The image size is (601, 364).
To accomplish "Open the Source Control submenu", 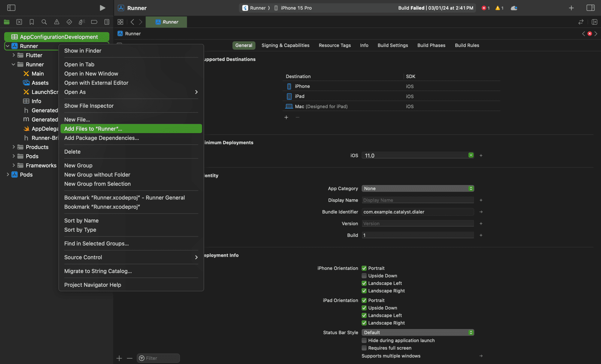I will 131,257.
